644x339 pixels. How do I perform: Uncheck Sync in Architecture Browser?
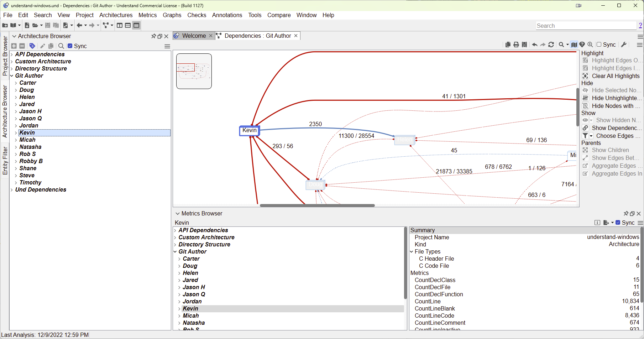(x=70, y=46)
